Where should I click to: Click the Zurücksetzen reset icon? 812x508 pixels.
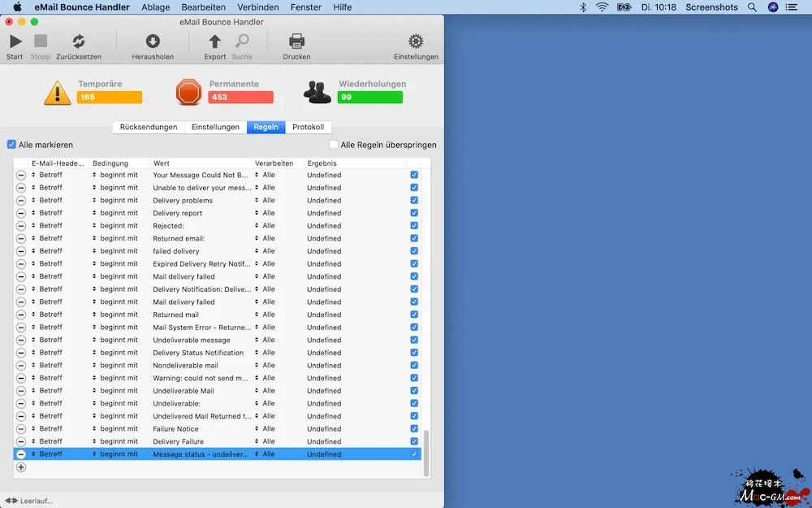click(x=79, y=41)
